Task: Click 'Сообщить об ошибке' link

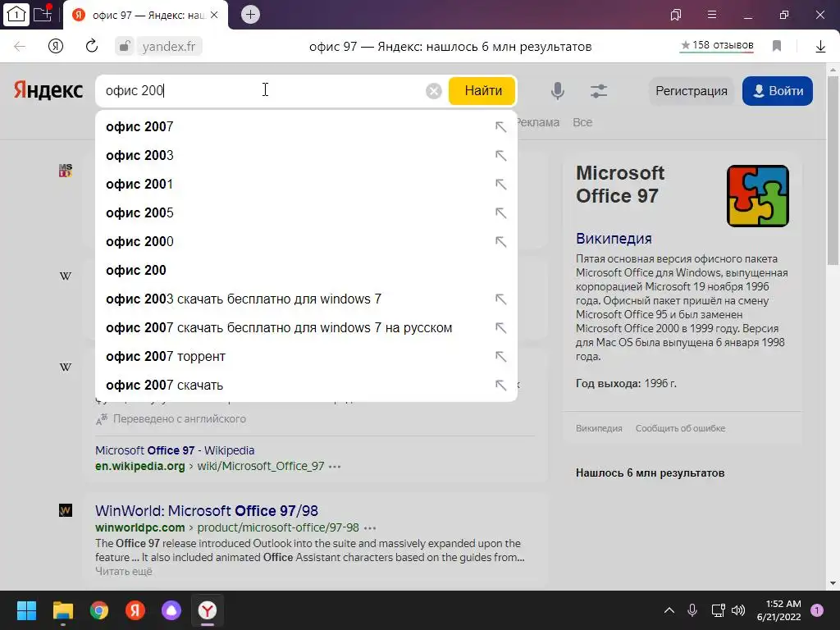Action: click(x=680, y=428)
